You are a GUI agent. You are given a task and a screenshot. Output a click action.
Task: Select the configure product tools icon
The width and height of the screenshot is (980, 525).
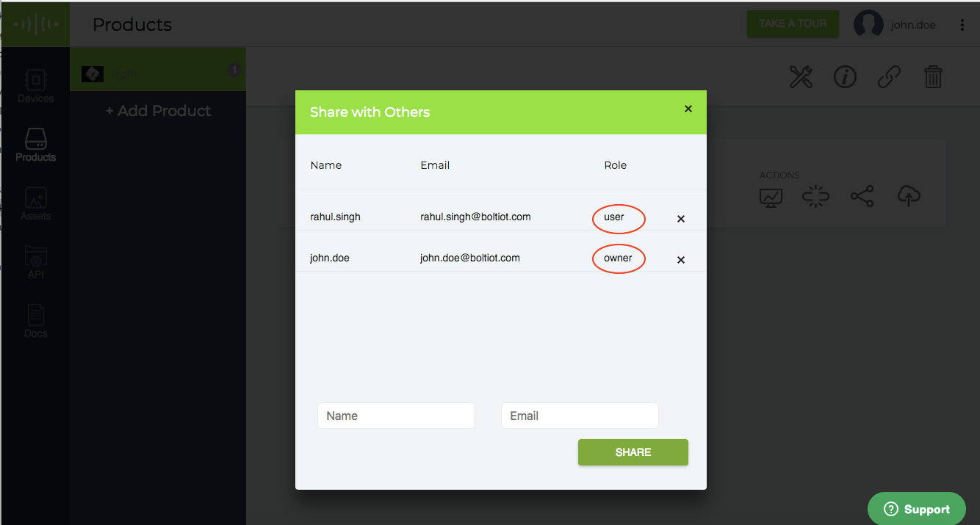pos(801,77)
